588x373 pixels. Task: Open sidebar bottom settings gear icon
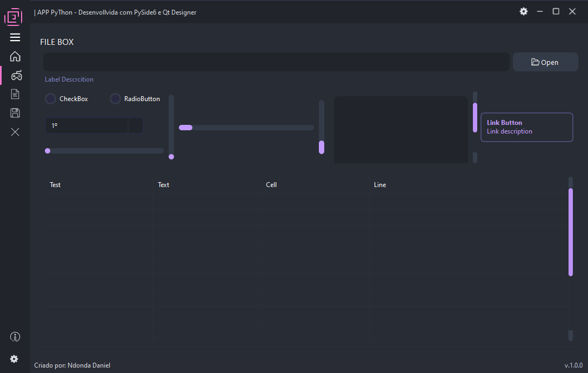pos(14,359)
